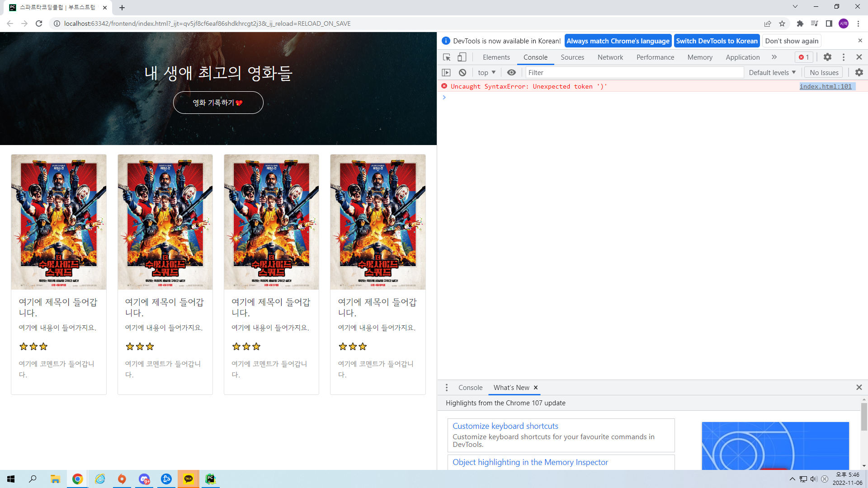Click the first movie poster thumbnail

click(59, 222)
